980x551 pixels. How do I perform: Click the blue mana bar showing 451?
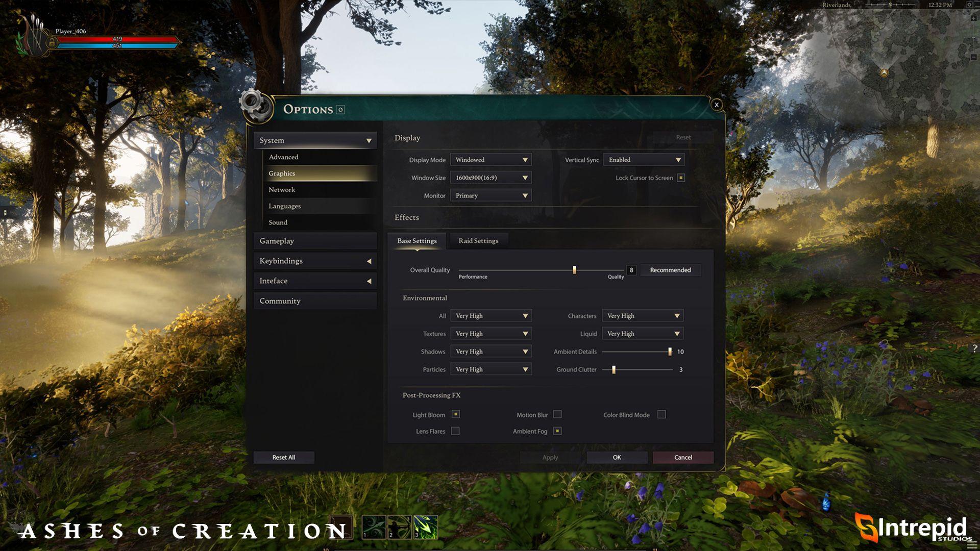click(x=117, y=45)
